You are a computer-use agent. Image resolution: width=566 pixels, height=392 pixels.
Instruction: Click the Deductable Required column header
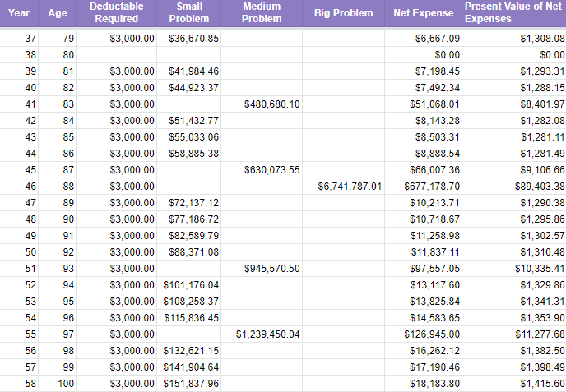click(116, 13)
